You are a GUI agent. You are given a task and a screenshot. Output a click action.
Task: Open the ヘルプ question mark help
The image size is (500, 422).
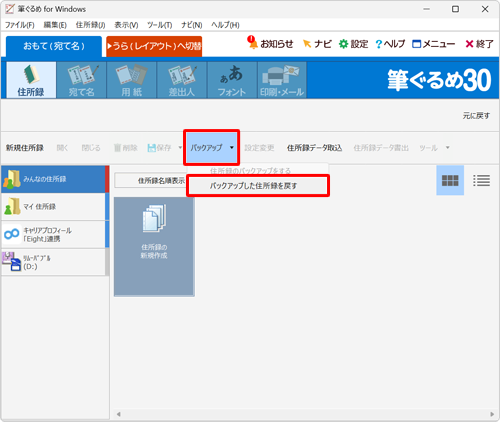tap(390, 44)
